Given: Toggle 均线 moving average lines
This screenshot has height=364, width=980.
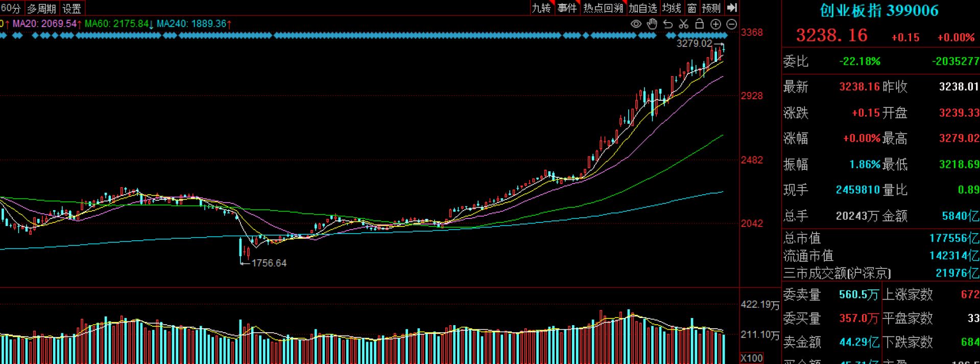Looking at the screenshot, I should (x=672, y=8).
